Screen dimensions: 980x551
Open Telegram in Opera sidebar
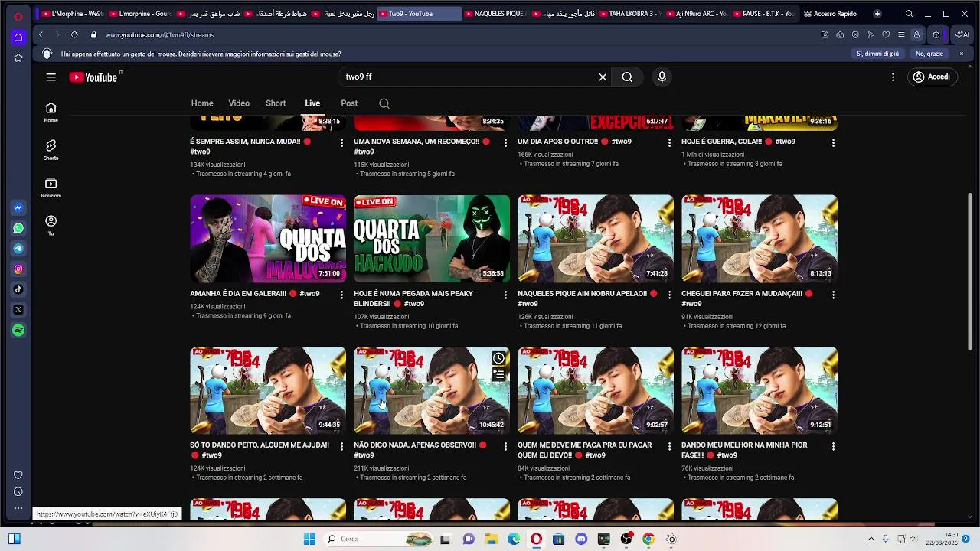[18, 249]
